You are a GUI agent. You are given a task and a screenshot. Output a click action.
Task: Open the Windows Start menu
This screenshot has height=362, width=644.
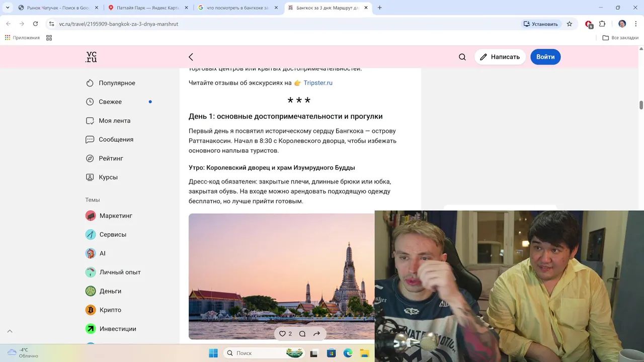coord(213,353)
